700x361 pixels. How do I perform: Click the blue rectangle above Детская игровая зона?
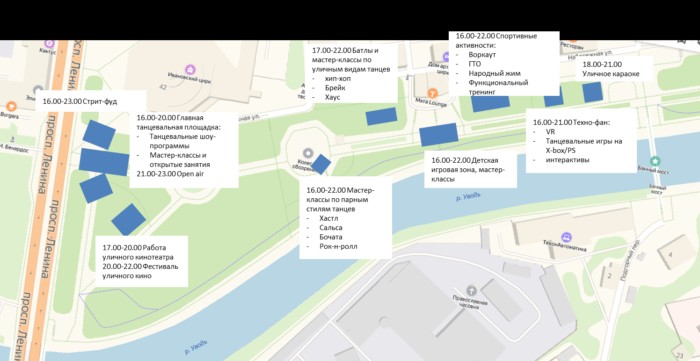(439, 135)
